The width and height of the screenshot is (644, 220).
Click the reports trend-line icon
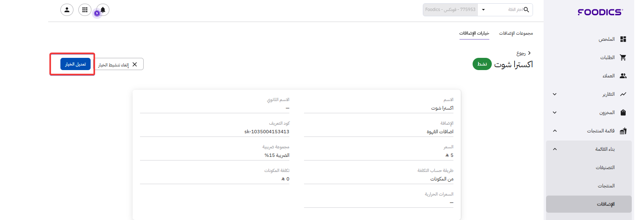[x=623, y=94]
